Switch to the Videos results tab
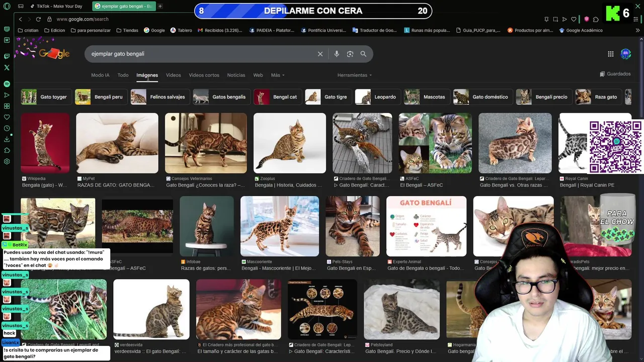The image size is (644, 362). click(173, 75)
